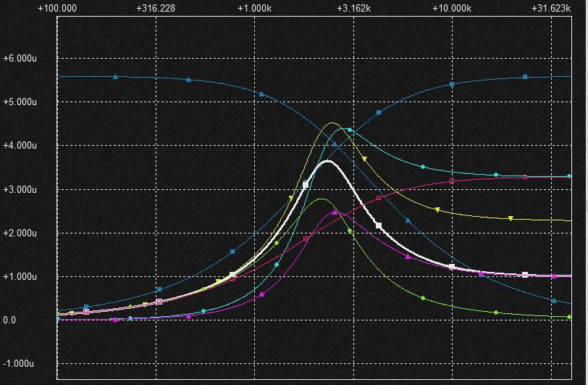The height and width of the screenshot is (385, 588).
Task: Select the peak of the green curve
Action: (321, 199)
